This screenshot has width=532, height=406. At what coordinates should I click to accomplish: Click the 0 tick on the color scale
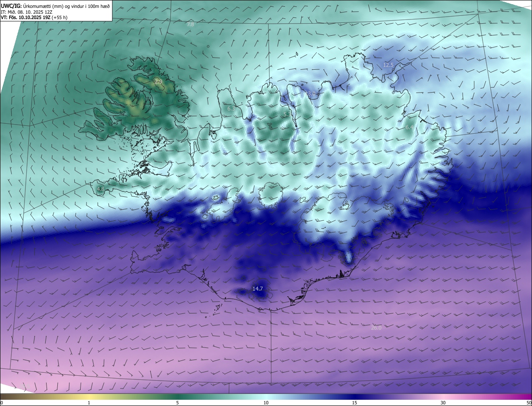(2, 403)
